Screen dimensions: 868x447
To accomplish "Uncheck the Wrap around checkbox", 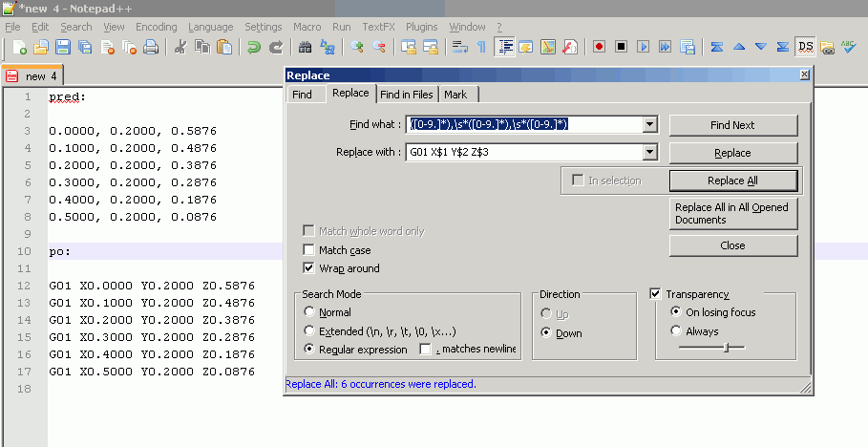I will tap(309, 268).
